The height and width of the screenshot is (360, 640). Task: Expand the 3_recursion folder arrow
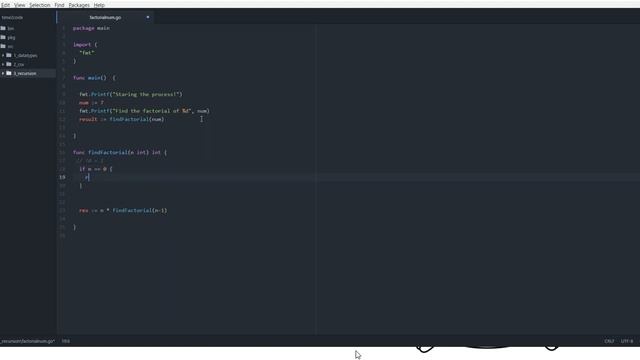3,73
